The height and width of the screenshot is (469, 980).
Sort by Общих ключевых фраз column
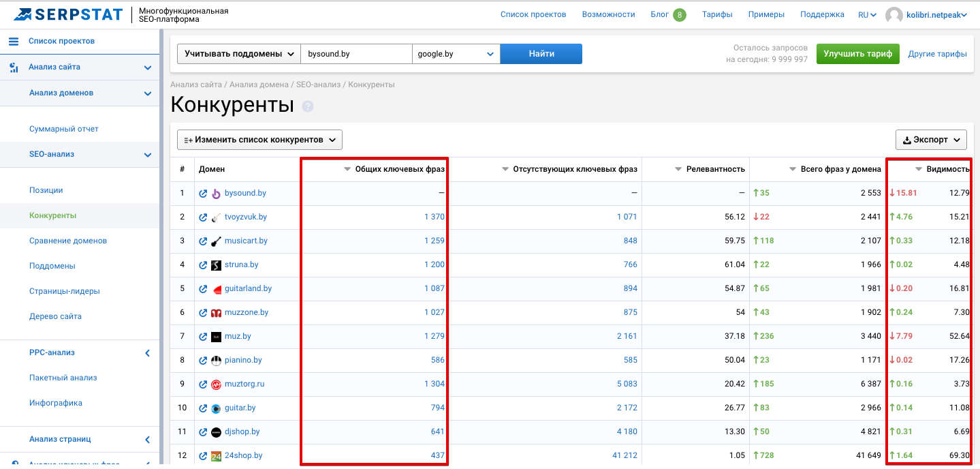click(395, 169)
